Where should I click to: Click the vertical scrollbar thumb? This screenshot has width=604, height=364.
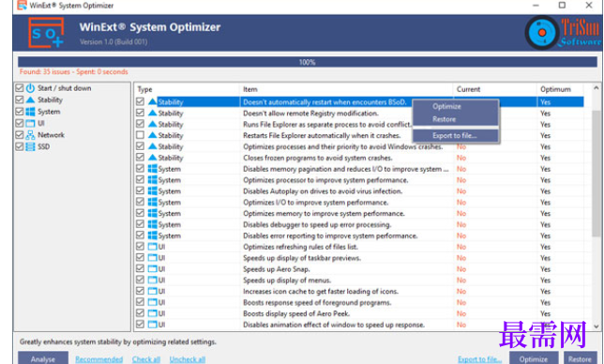(x=596, y=174)
